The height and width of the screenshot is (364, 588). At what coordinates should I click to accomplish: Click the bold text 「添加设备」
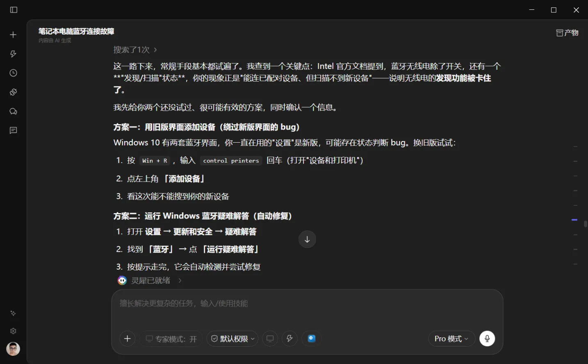(185, 179)
